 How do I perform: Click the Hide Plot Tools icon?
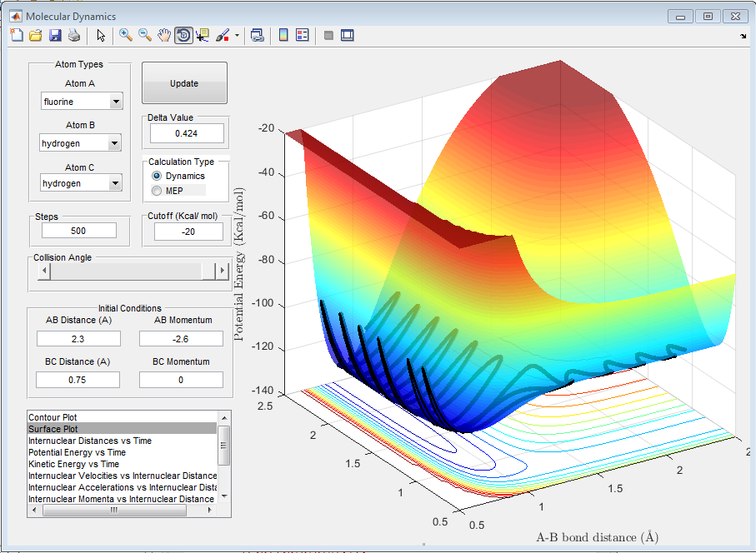click(328, 35)
